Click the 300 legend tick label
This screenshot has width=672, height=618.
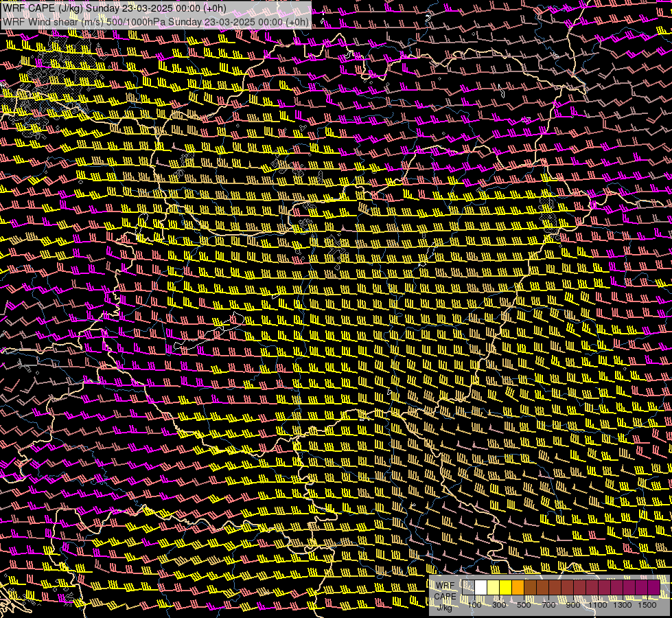point(499,605)
